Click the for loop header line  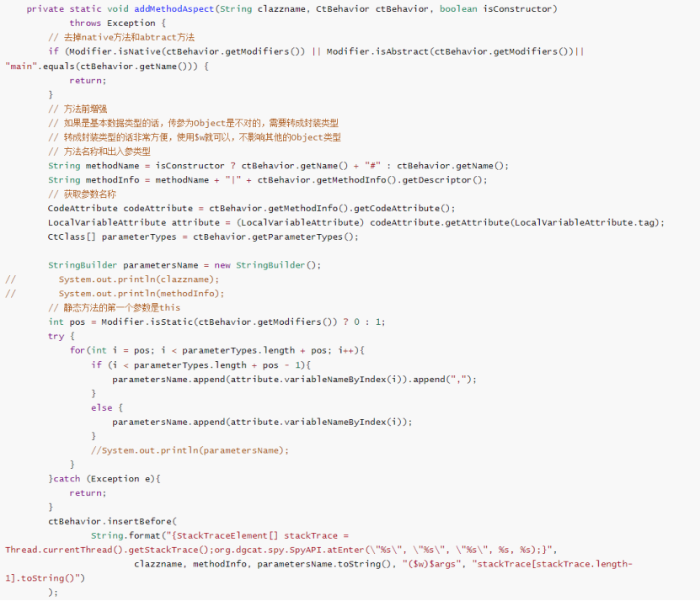(217, 351)
